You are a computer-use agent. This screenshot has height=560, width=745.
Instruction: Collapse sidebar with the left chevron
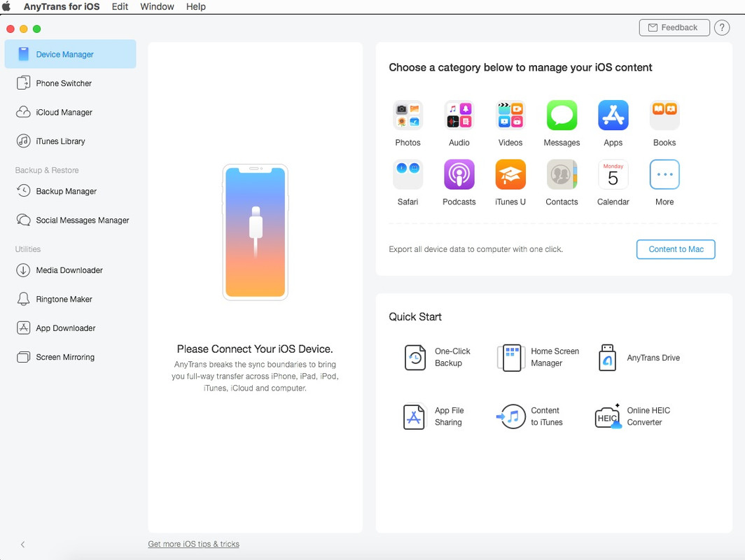click(22, 545)
